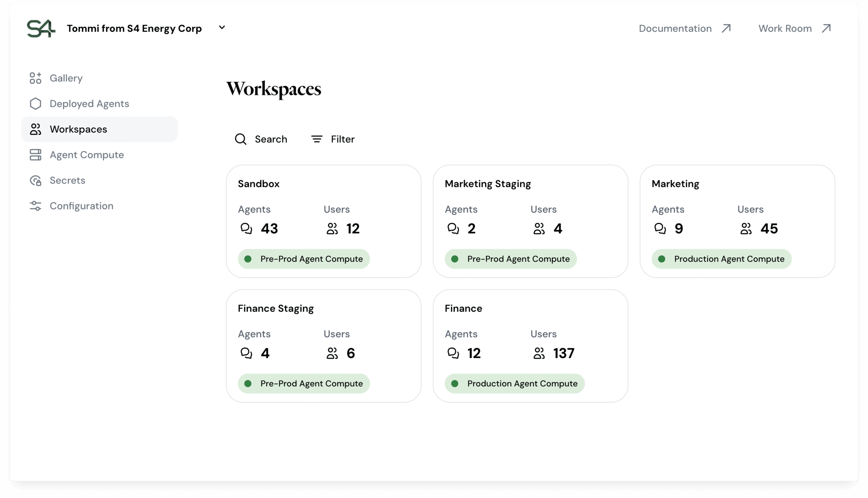Open Deployed Agents section

point(99,104)
